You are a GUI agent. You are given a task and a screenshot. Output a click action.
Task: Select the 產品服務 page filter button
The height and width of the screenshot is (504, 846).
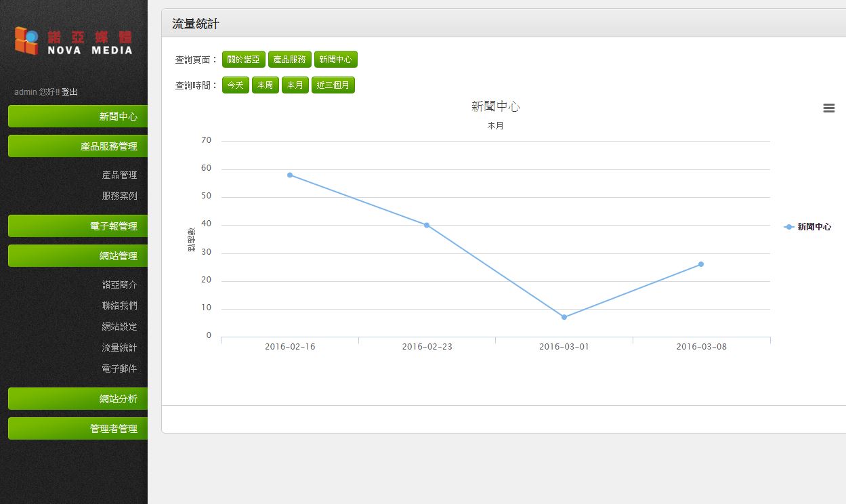pyautogui.click(x=289, y=60)
